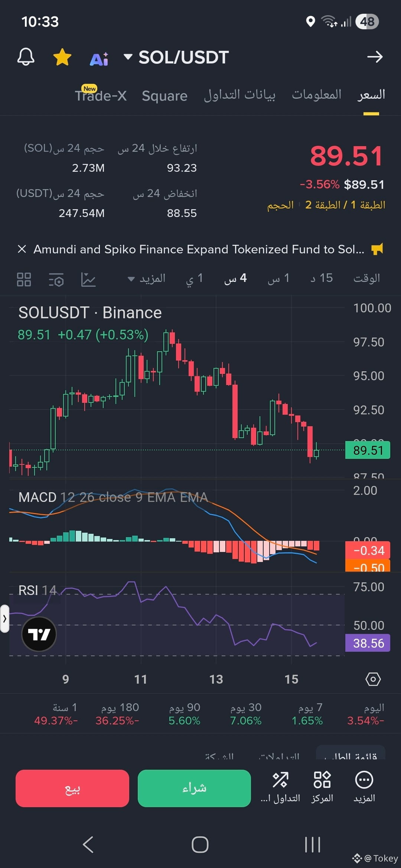This screenshot has width=401, height=868.
Task: Tap the الطبقة 1 / الطبقة 2 tag
Action: [x=345, y=205]
